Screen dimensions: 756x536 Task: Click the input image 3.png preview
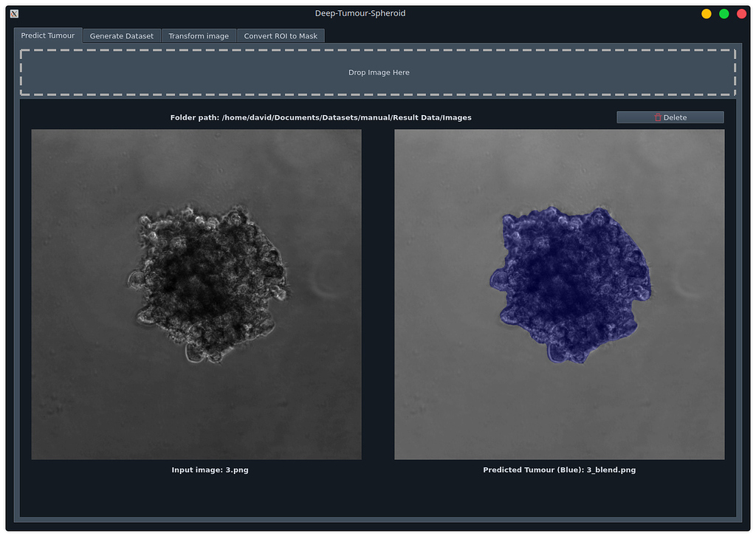(196, 295)
